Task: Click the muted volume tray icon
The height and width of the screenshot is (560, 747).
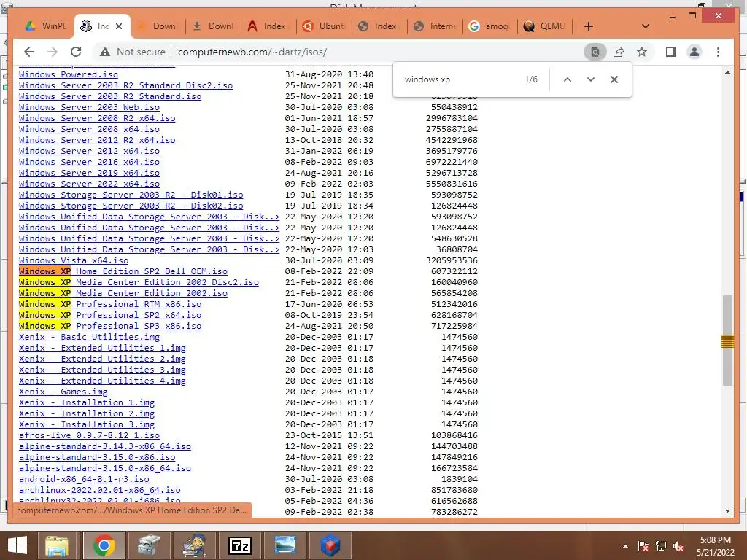Action: [x=678, y=546]
